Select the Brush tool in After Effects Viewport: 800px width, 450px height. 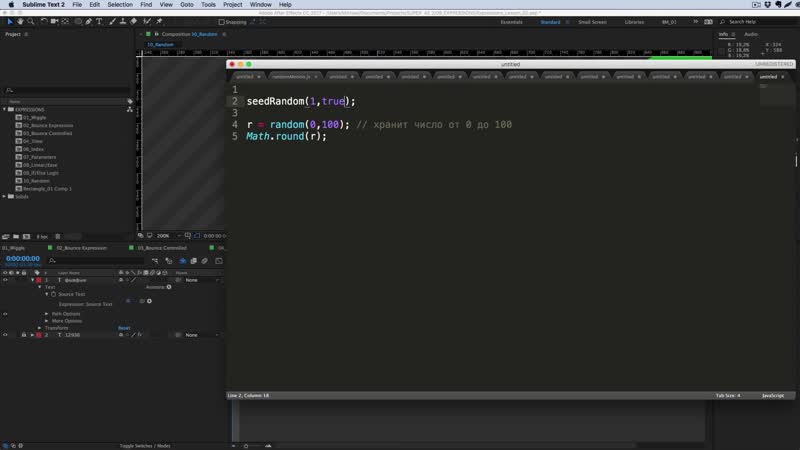click(113, 21)
